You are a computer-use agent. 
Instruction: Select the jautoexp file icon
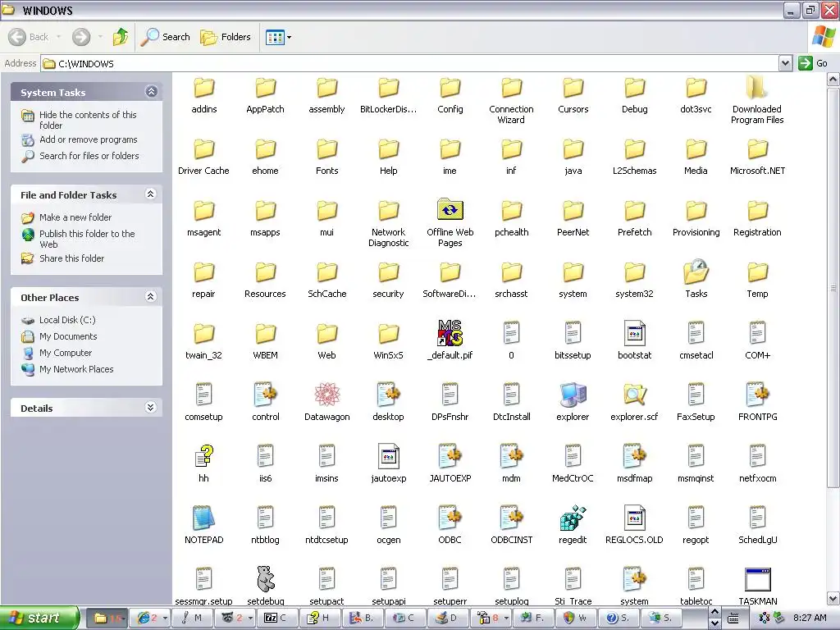(388, 456)
